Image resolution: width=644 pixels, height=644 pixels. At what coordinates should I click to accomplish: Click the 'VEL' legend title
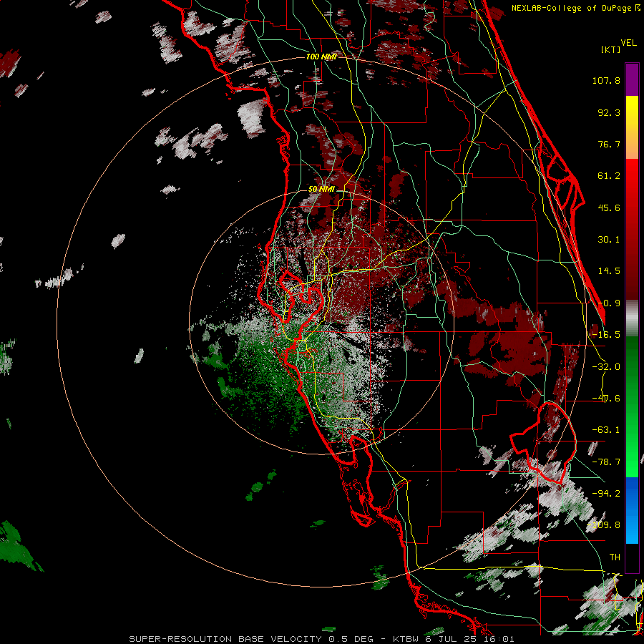click(628, 43)
